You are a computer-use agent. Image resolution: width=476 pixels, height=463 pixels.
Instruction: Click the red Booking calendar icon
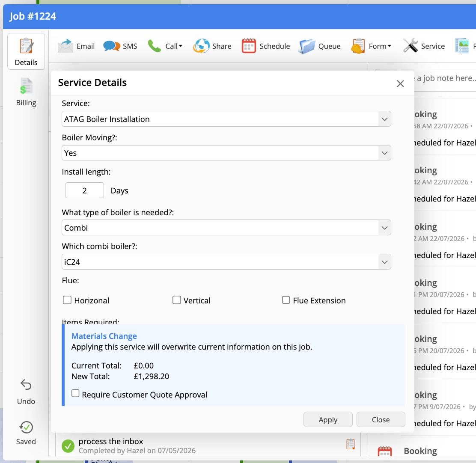coord(385,451)
